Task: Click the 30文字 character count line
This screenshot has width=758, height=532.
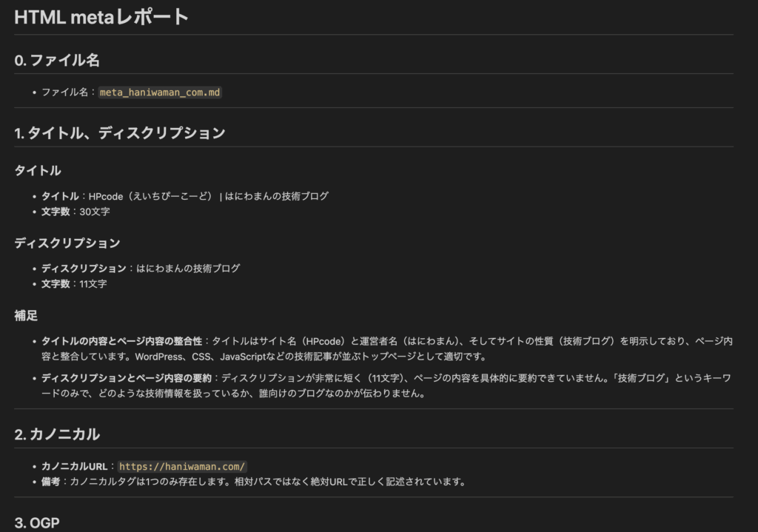Action: [x=74, y=212]
